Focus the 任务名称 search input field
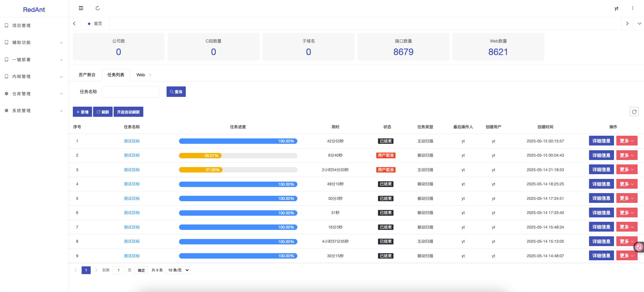 (x=130, y=92)
